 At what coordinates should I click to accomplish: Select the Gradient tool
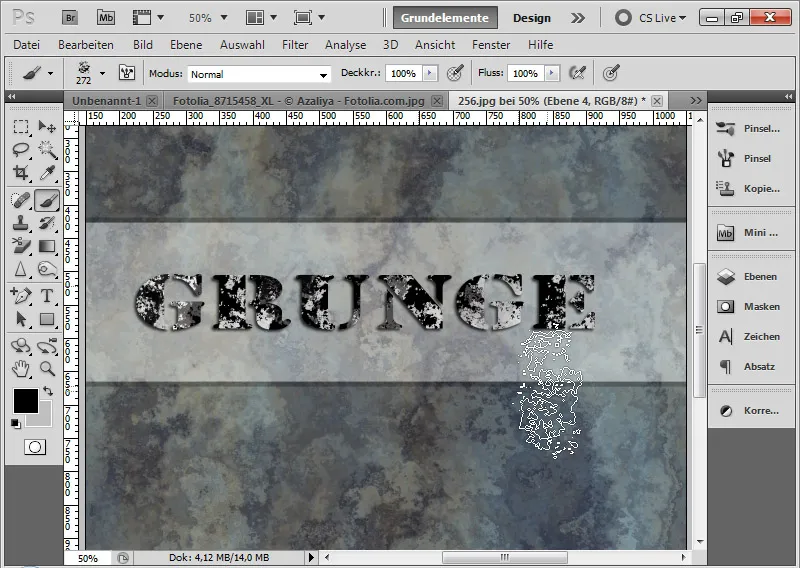tap(47, 246)
